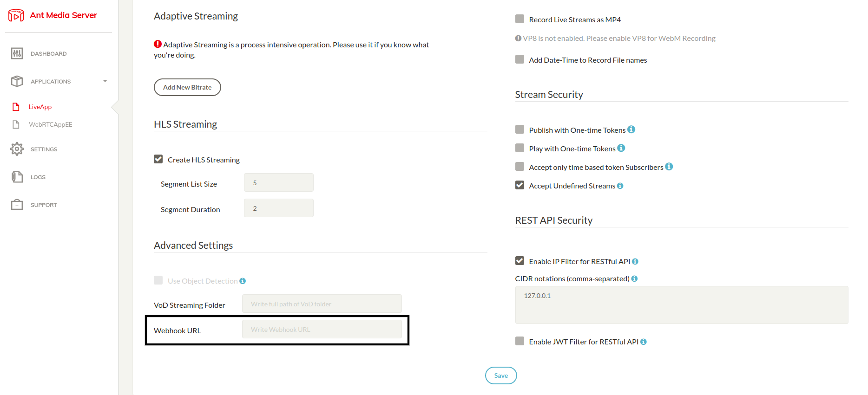Click the Segment Duration input field

[279, 208]
